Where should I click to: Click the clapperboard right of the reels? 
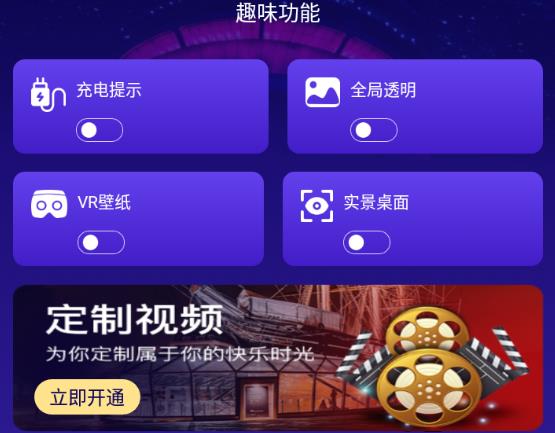click(496, 358)
